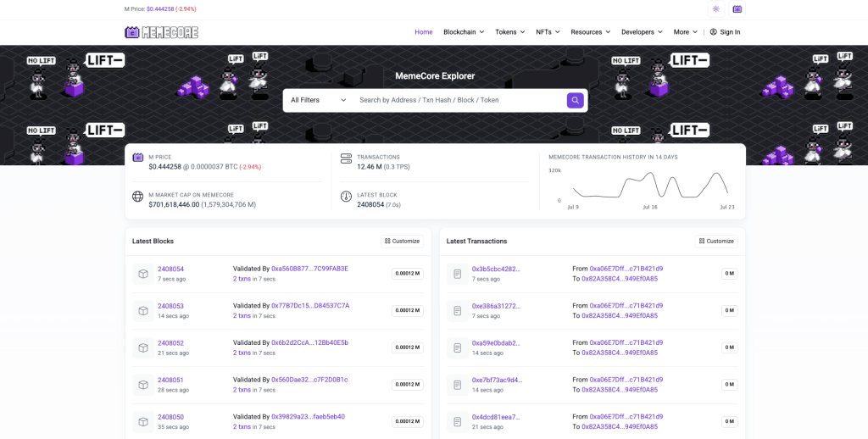The width and height of the screenshot is (868, 439).
Task: Click the MemeCore network icon in the top right
Action: pyautogui.click(x=737, y=9)
